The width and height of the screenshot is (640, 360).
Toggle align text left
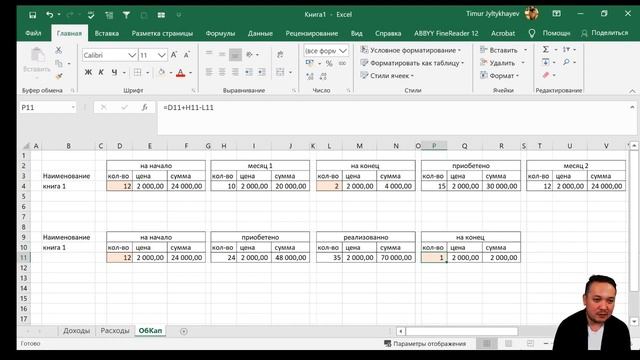click(209, 72)
